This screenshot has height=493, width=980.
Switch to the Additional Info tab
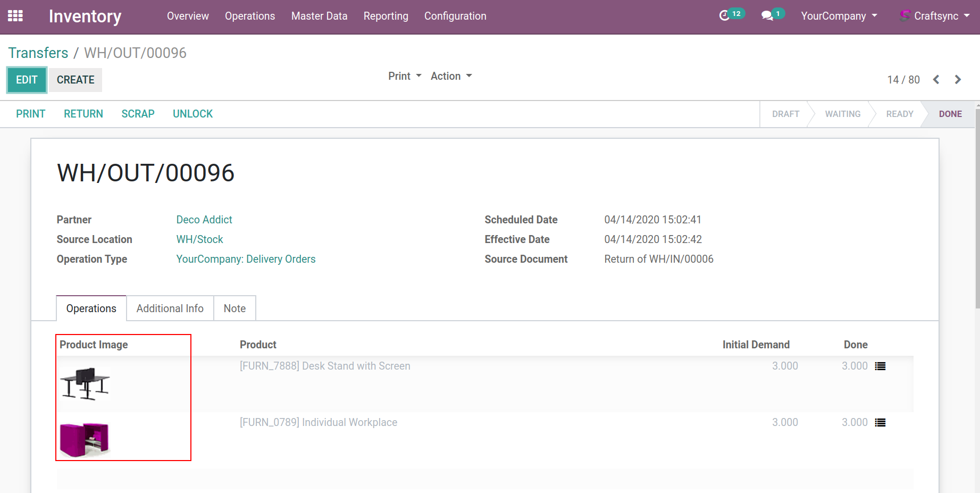tap(170, 308)
